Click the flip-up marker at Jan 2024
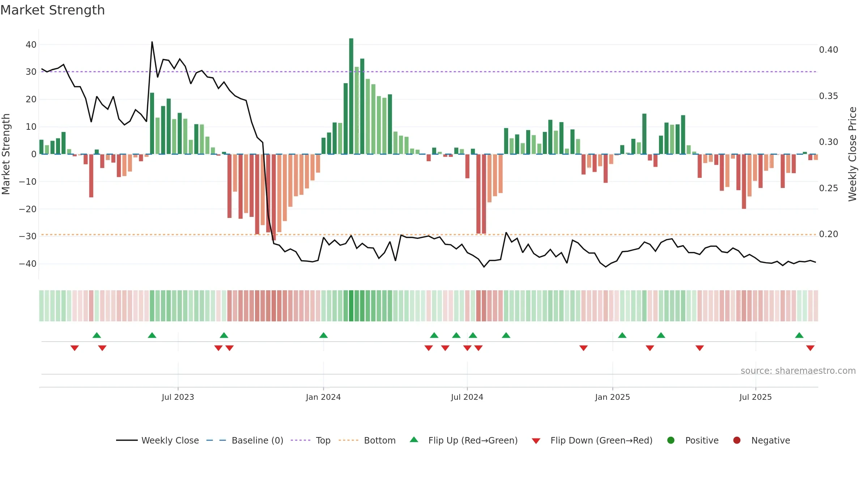This screenshot has width=868, height=488. tap(323, 335)
